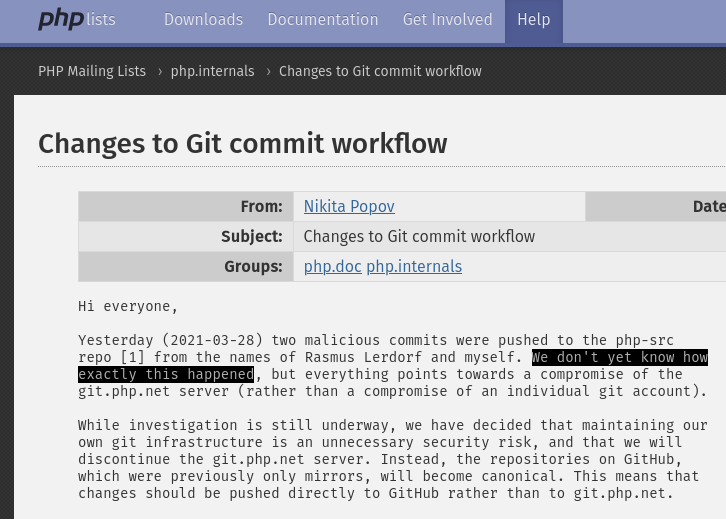726x519 pixels.
Task: Select the Help navigation tab
Action: pyautogui.click(x=534, y=21)
